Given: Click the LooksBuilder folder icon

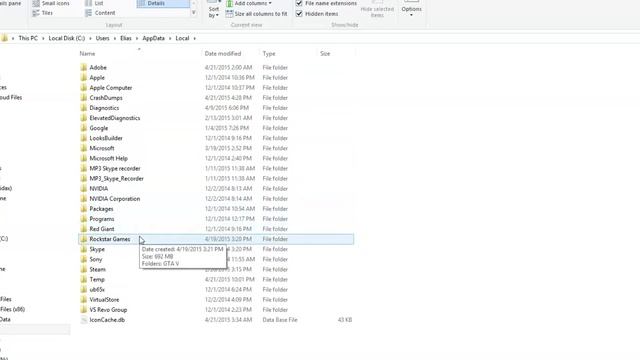Looking at the screenshot, I should point(84,138).
